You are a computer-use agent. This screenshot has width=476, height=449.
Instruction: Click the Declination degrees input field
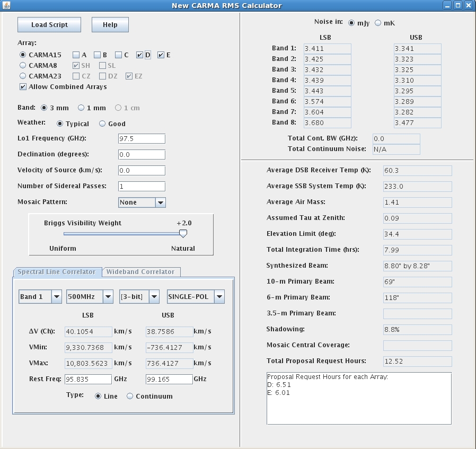[142, 154]
